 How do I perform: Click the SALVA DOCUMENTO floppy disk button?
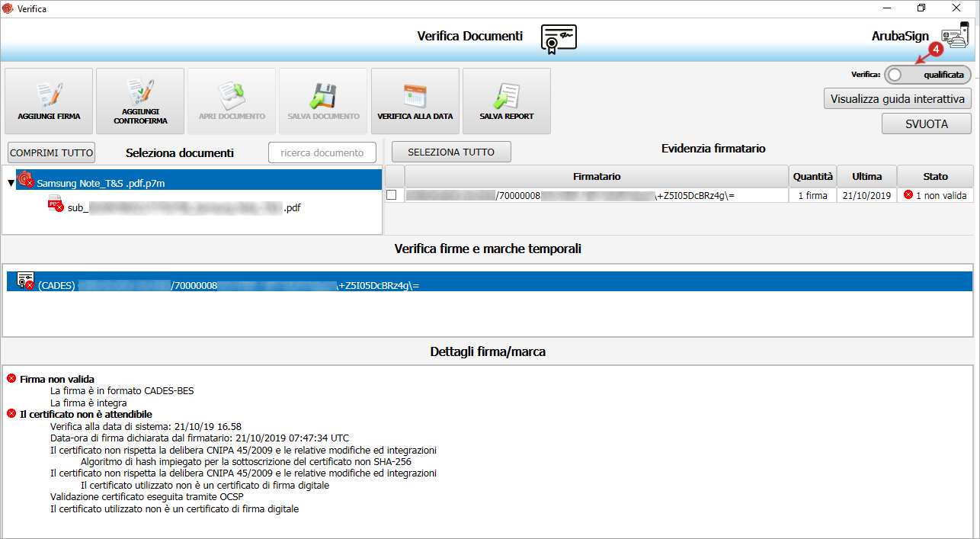(x=323, y=101)
